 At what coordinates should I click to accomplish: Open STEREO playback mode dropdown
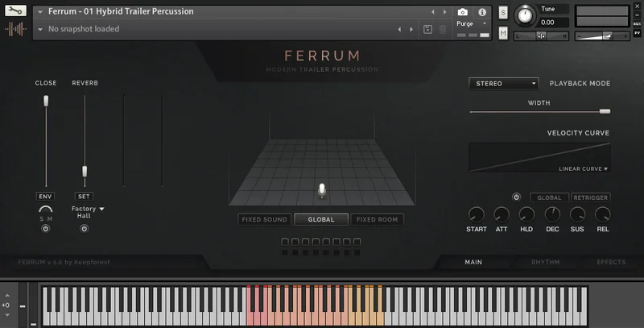pyautogui.click(x=504, y=84)
